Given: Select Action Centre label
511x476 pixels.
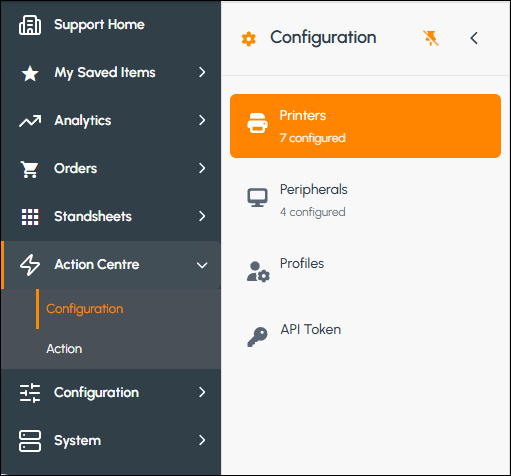Looking at the screenshot, I should tap(97, 265).
